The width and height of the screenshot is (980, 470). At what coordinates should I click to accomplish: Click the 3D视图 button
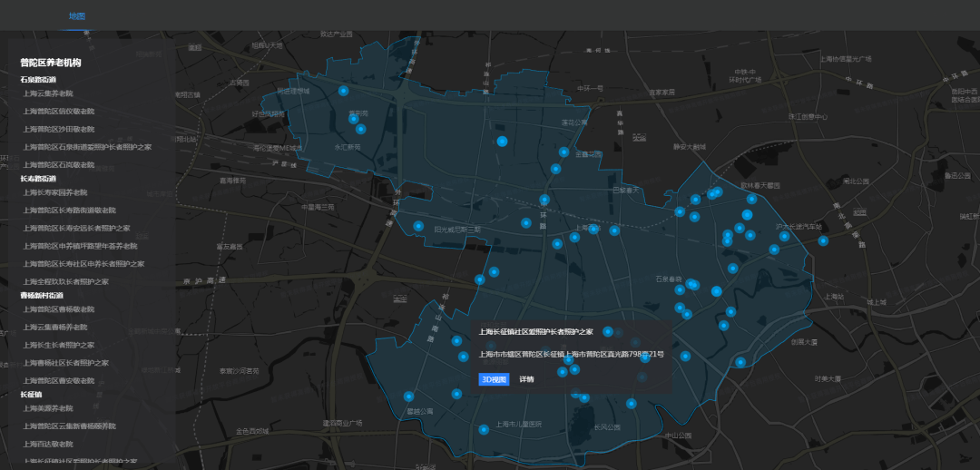click(x=495, y=379)
